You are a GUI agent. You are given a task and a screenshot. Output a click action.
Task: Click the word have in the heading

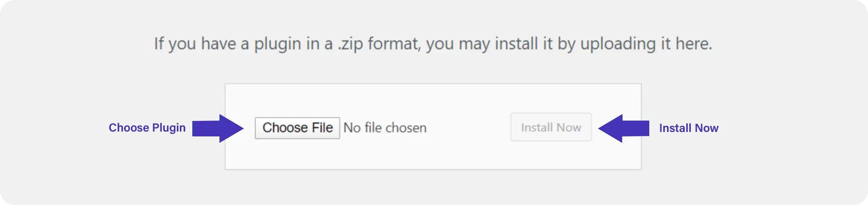click(219, 44)
